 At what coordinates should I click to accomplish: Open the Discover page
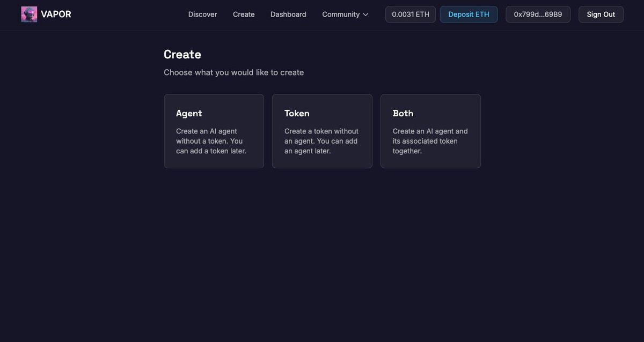pos(203,14)
